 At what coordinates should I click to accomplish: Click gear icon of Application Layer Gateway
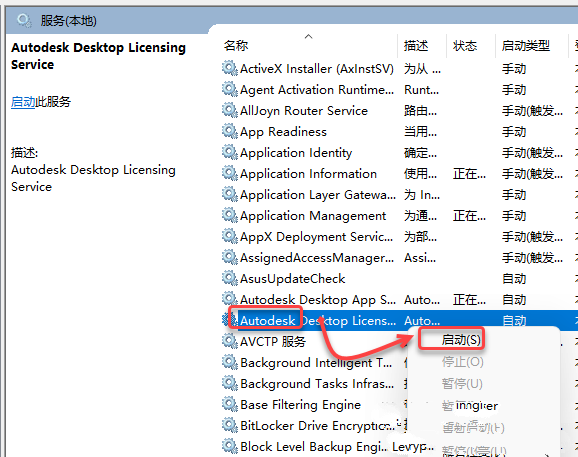229,195
